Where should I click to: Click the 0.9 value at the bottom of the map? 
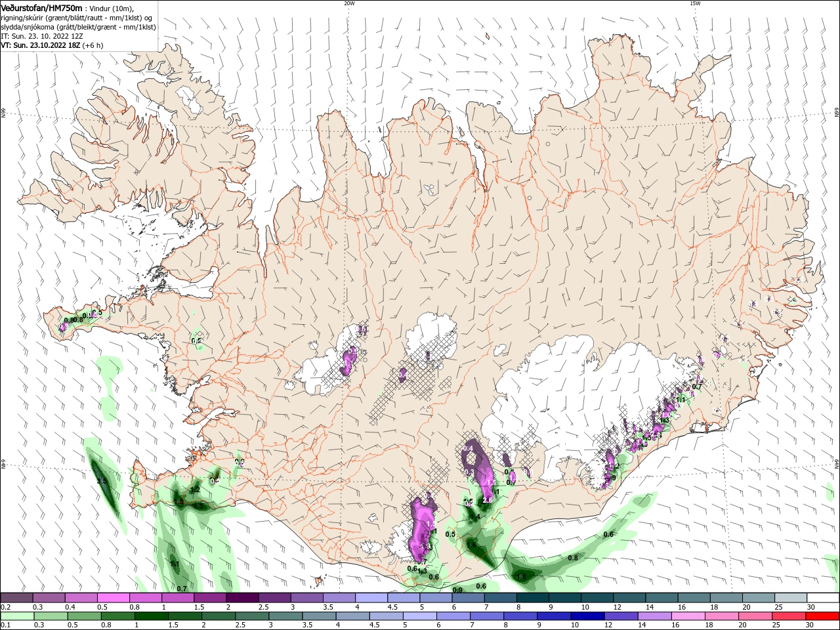[457, 590]
